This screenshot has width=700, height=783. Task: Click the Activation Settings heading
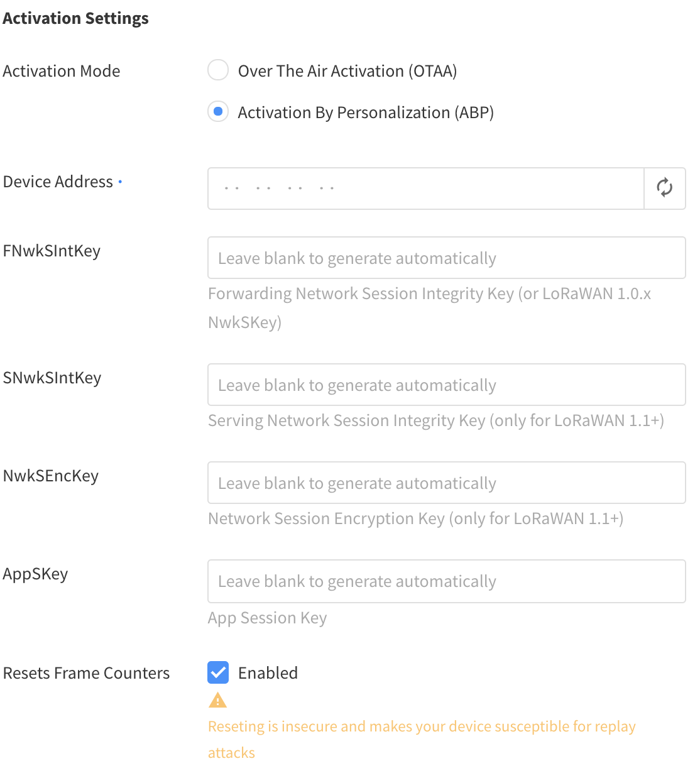click(x=75, y=18)
